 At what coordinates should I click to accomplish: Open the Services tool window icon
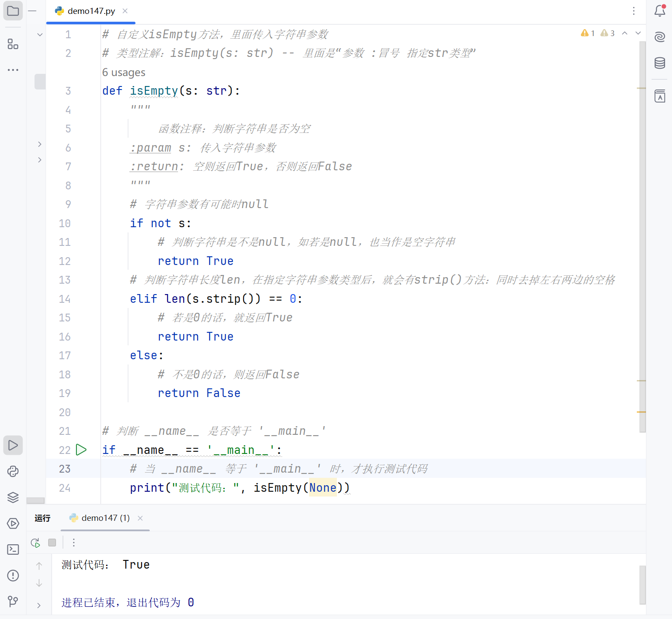point(13,523)
